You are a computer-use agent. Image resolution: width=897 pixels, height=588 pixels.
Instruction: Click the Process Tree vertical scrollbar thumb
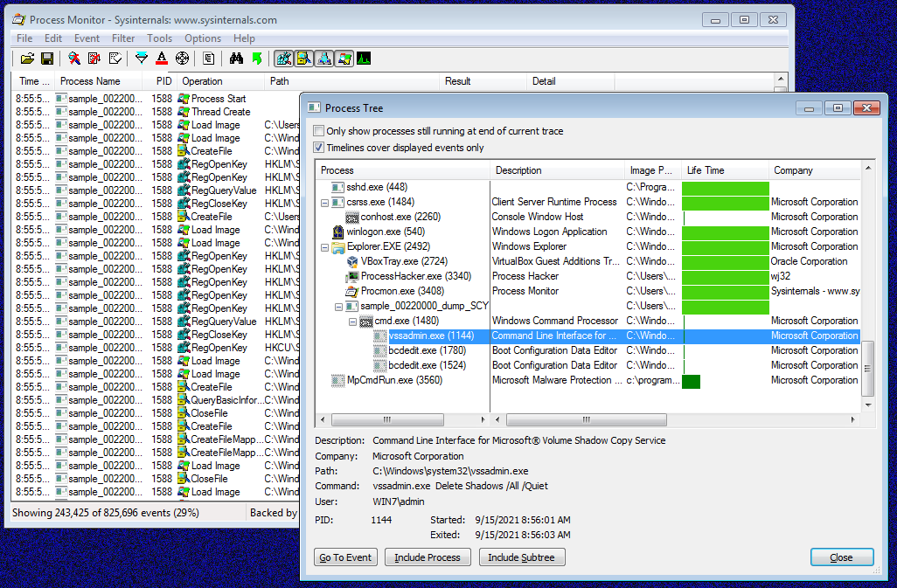[x=868, y=369]
